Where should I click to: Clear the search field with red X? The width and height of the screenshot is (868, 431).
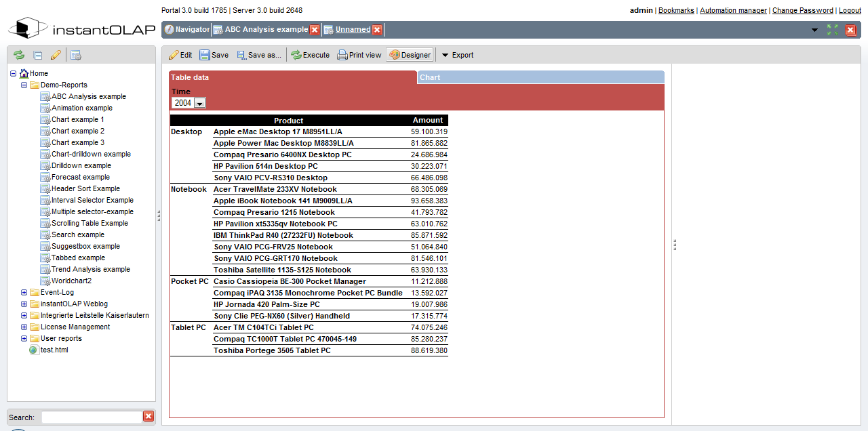(x=149, y=416)
